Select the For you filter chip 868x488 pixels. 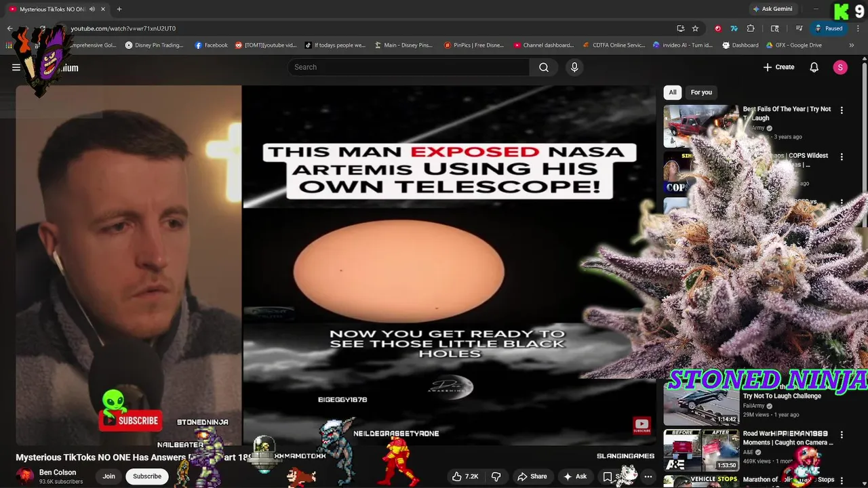701,92
